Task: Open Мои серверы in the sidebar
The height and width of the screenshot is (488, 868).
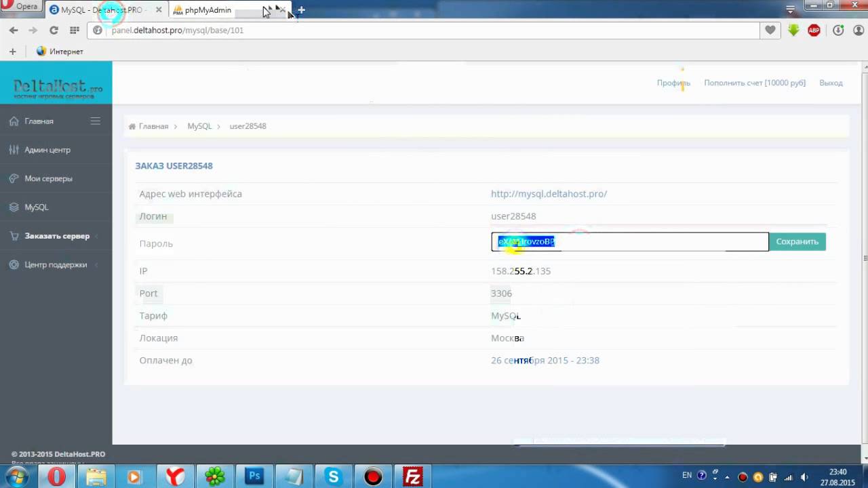Action: click(48, 179)
